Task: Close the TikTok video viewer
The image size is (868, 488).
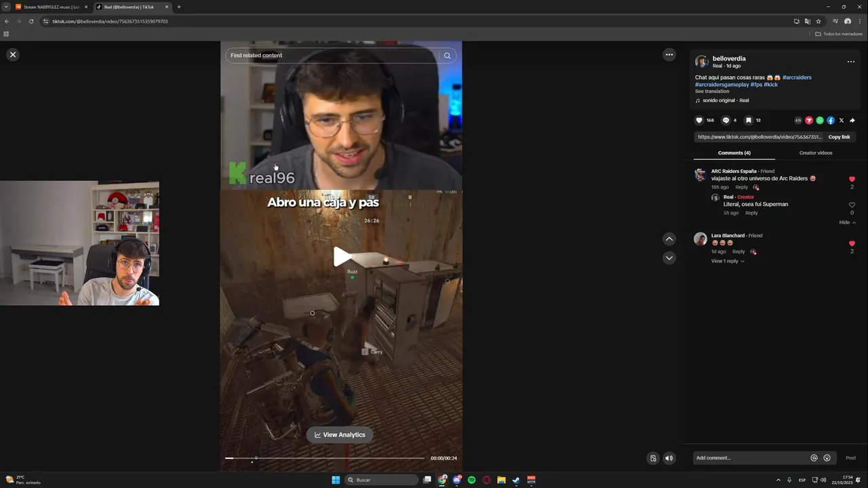Action: [x=13, y=55]
